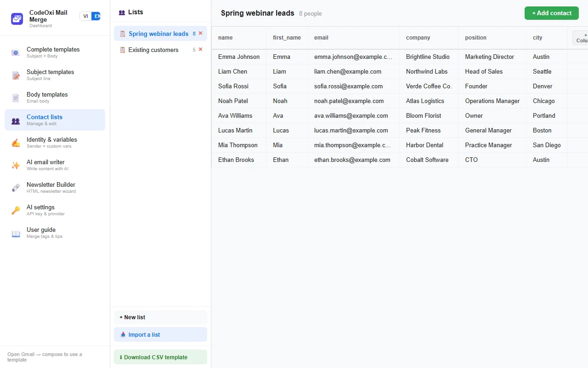Click the 'Harbor Dental' company cell
The height and width of the screenshot is (368, 588).
429,145
